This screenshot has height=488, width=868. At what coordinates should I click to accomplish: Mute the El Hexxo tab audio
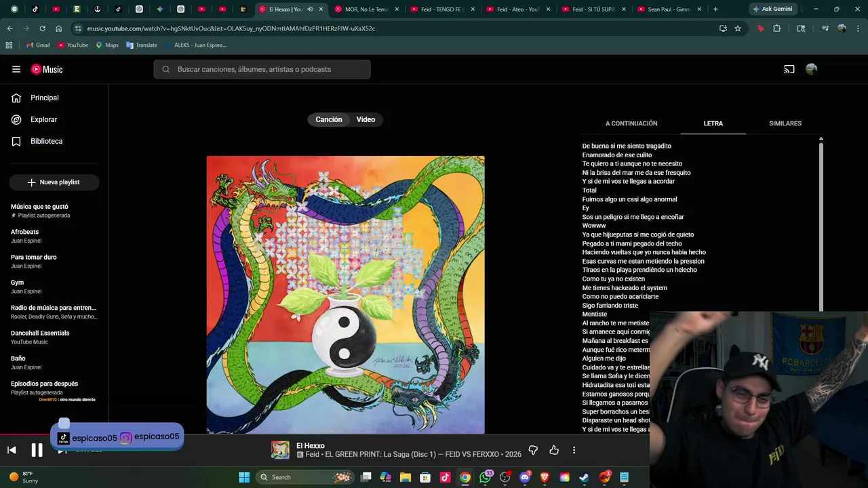point(310,9)
